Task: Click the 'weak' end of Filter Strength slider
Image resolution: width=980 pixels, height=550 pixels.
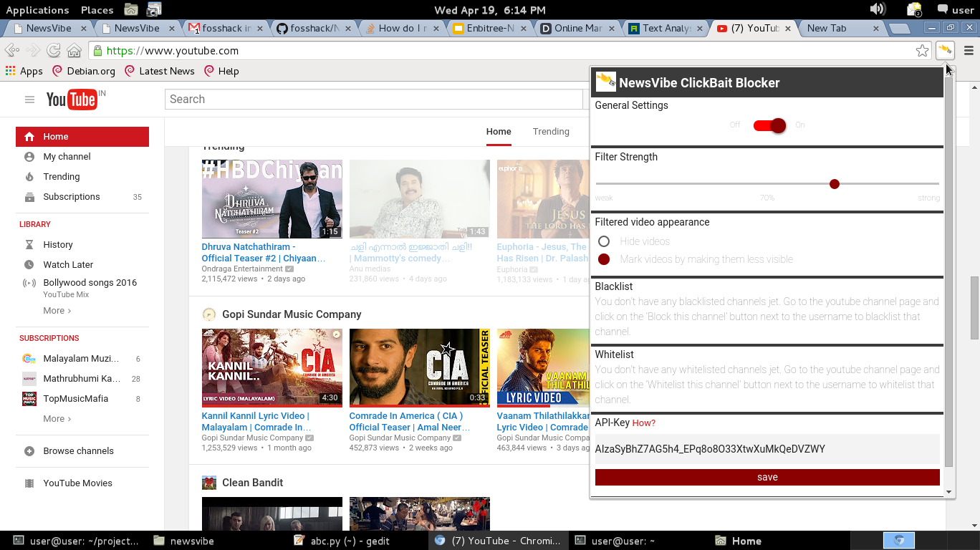Action: click(x=604, y=198)
